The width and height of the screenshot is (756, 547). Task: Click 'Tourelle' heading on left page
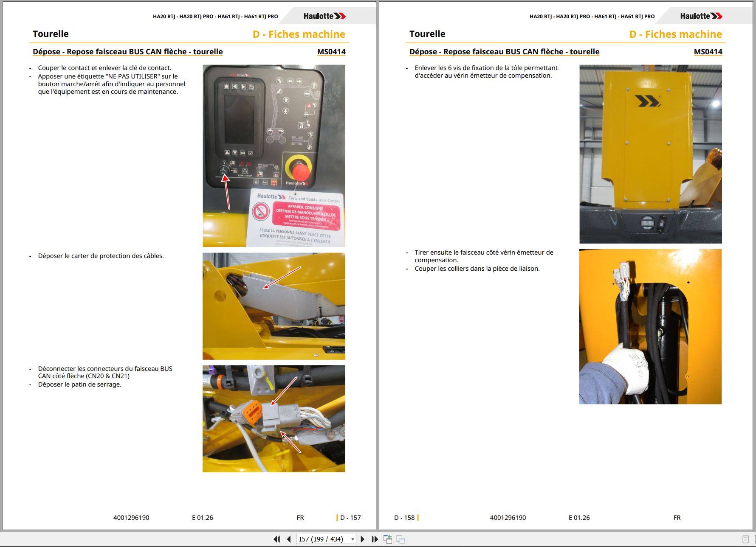click(51, 34)
